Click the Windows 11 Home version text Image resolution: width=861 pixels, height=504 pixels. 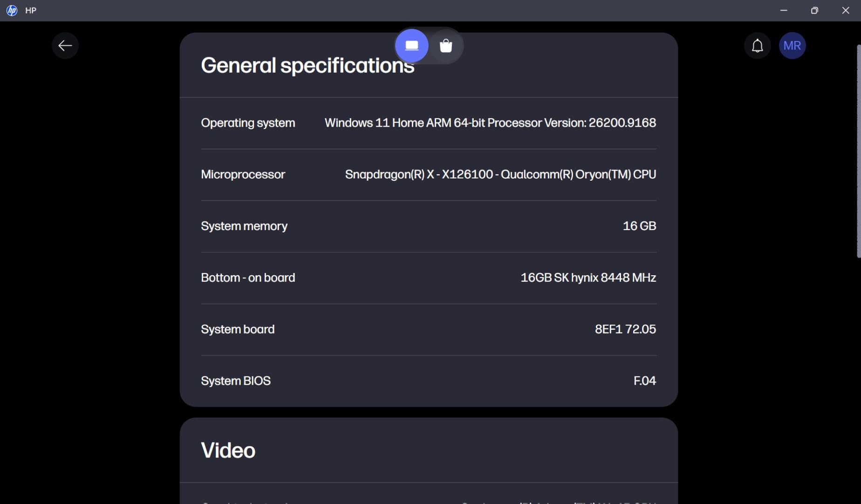[490, 123]
